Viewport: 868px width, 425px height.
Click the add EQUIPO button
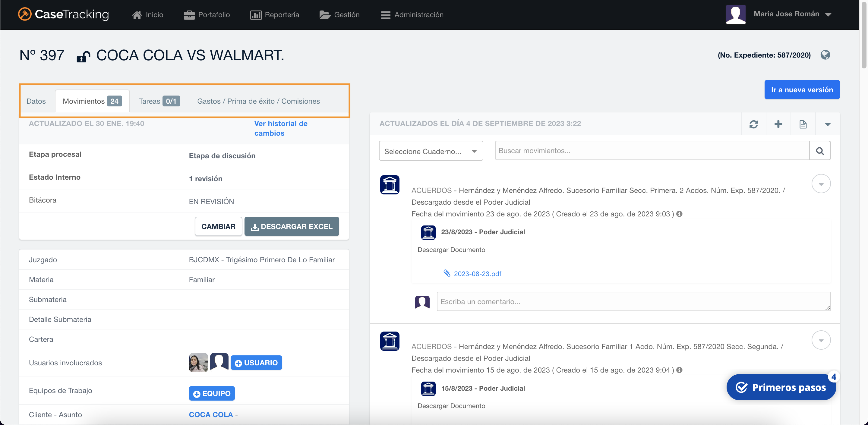pyautogui.click(x=212, y=393)
